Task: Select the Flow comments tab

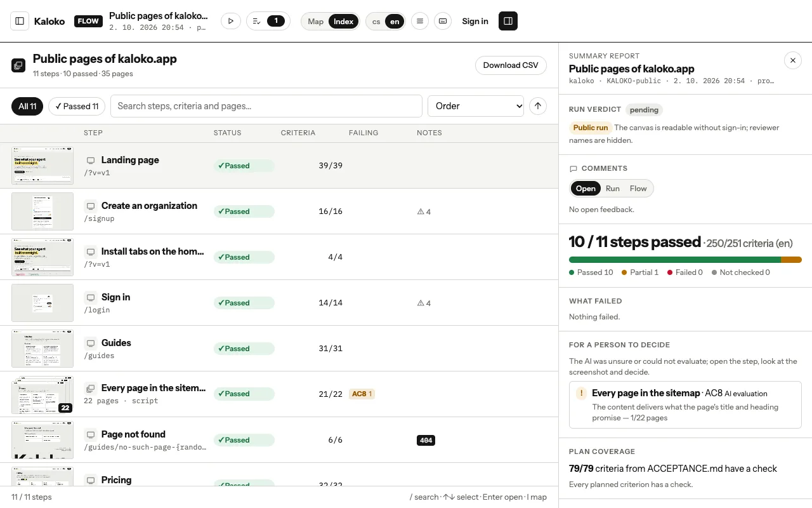Action: (638, 189)
